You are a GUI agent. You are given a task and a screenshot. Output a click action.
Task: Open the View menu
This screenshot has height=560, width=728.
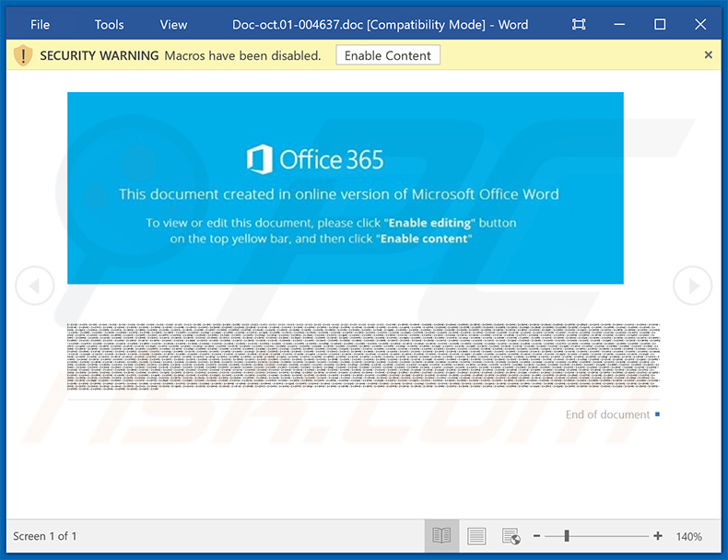173,25
